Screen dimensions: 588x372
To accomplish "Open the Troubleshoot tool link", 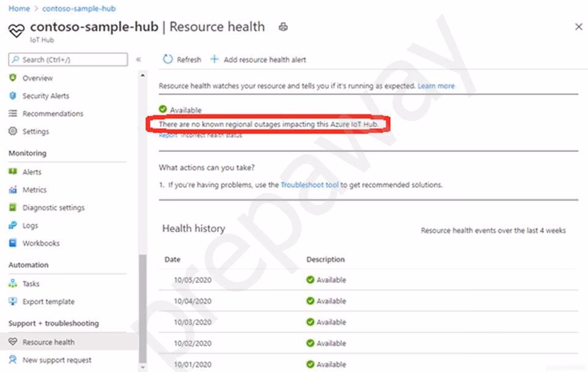I will pos(310,185).
